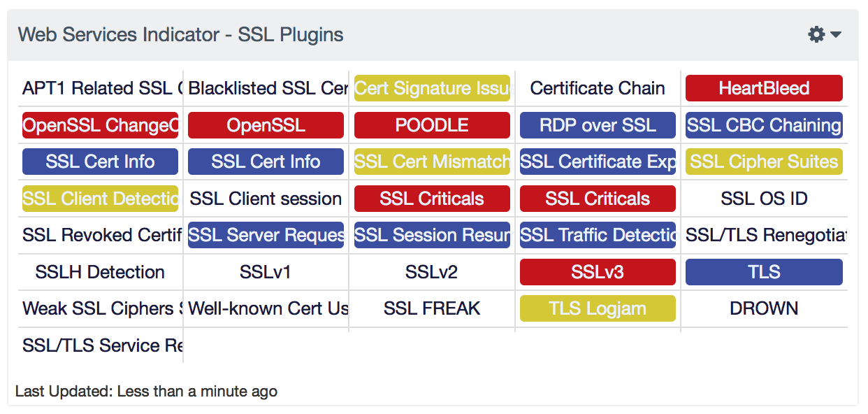Open the widget gear settings menu
This screenshot has width=868, height=414.
824,34
